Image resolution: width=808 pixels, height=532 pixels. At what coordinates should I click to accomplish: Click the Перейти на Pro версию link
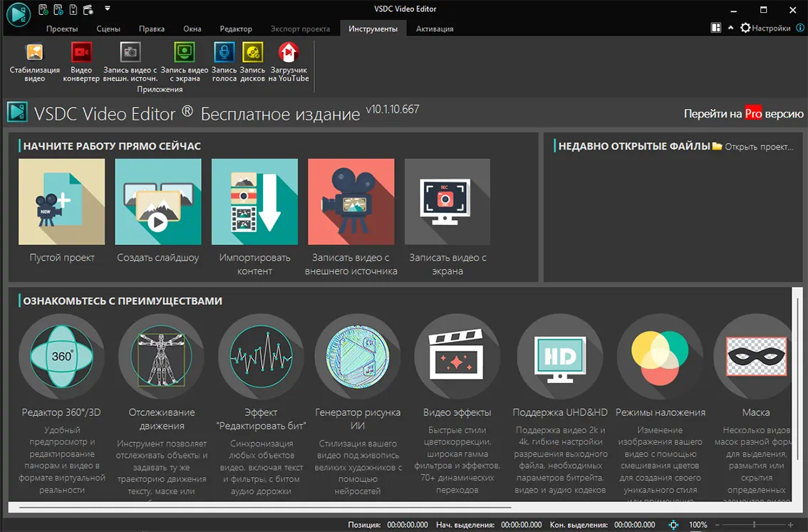pos(743,114)
